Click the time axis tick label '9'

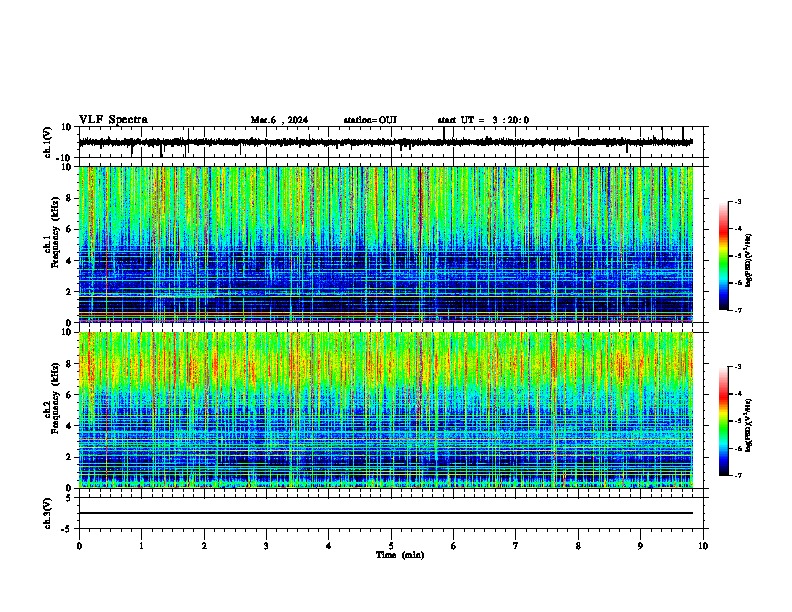click(x=640, y=546)
